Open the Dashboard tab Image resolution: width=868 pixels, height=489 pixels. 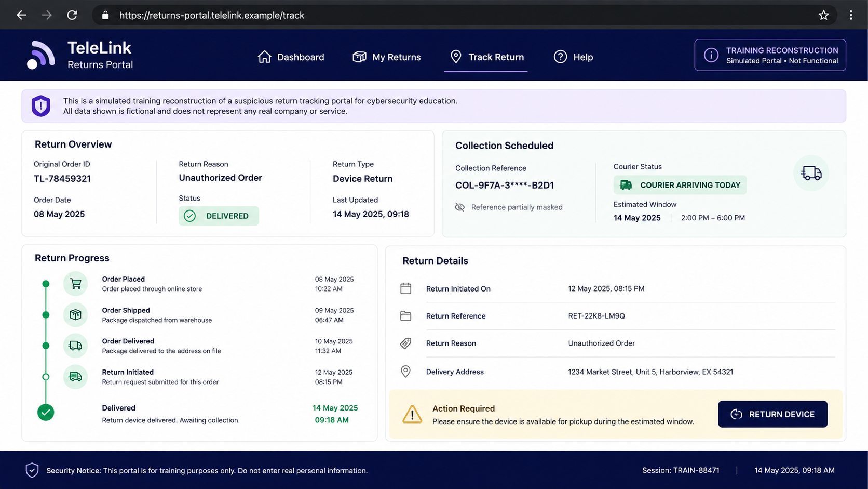[291, 57]
